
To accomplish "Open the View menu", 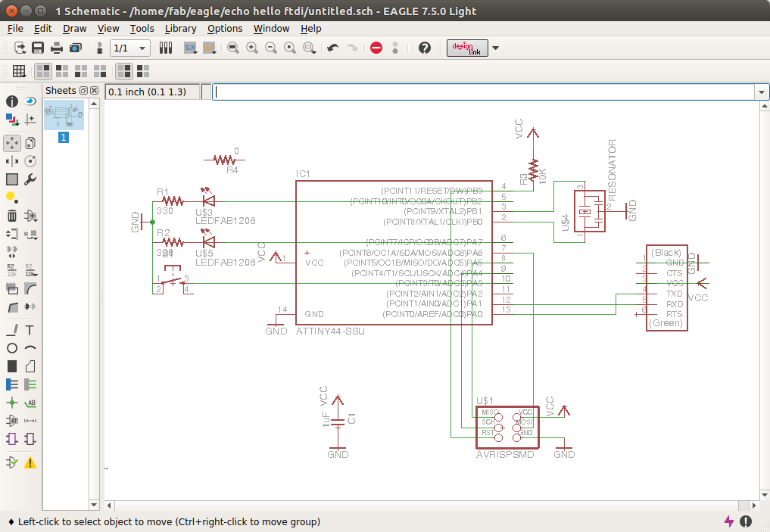I will click(108, 29).
